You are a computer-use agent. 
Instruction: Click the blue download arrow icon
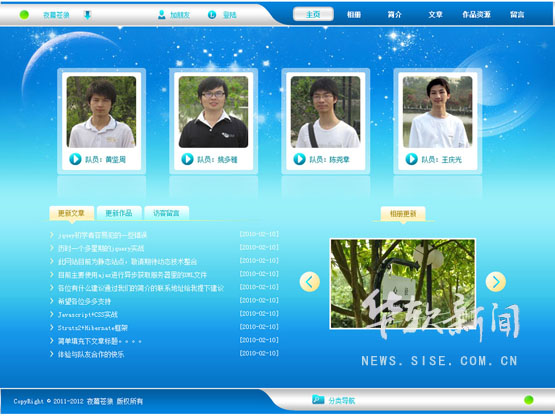tap(87, 15)
